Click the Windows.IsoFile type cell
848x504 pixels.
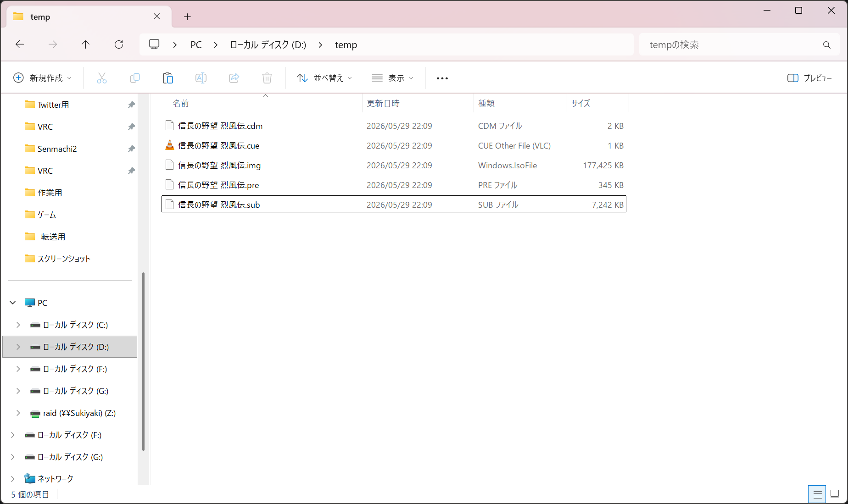click(508, 165)
